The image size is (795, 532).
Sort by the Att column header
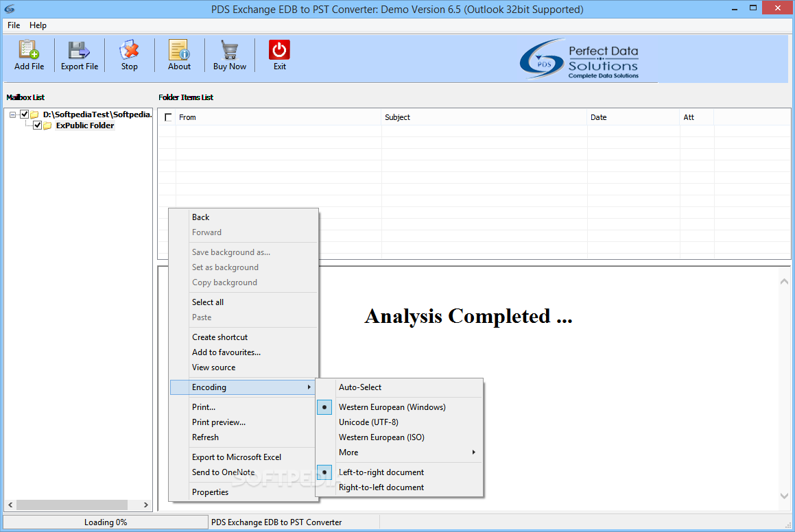pos(697,117)
